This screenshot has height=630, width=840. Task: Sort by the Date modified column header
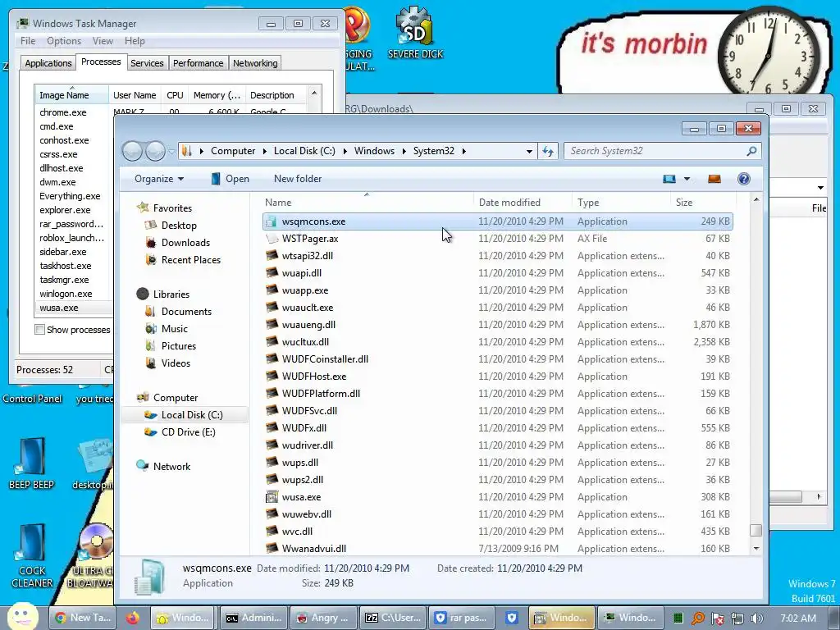[509, 203]
